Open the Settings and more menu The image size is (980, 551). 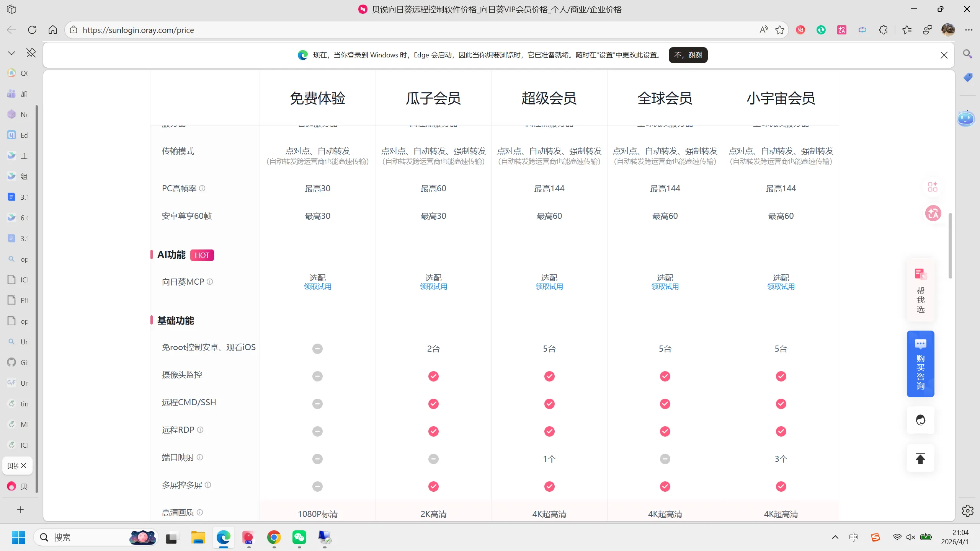tap(970, 30)
